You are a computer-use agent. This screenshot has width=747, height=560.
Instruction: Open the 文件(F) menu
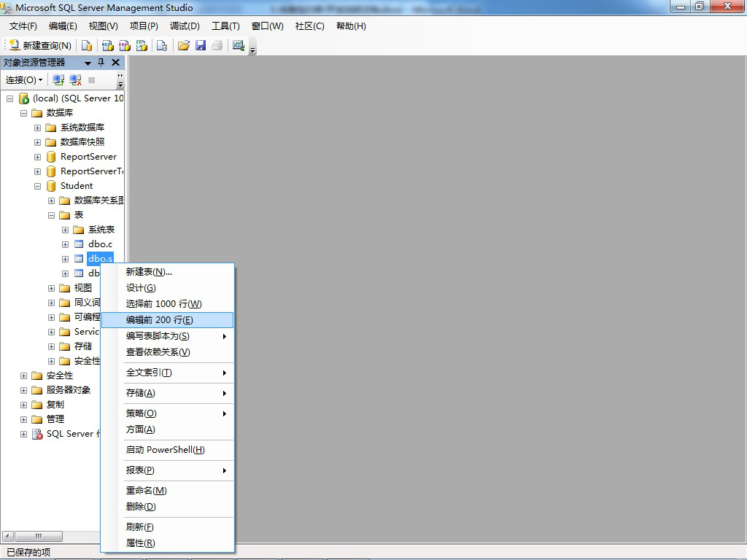coord(23,26)
